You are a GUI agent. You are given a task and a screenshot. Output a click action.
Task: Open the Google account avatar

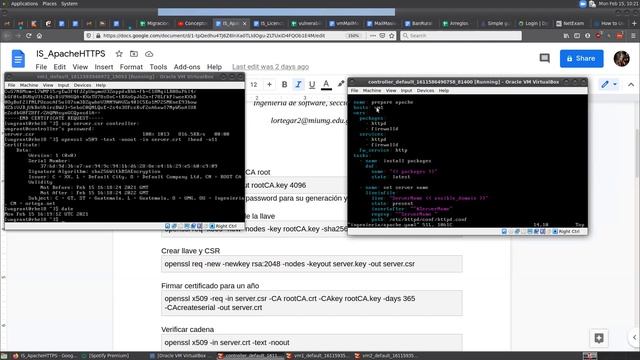[x=622, y=58]
